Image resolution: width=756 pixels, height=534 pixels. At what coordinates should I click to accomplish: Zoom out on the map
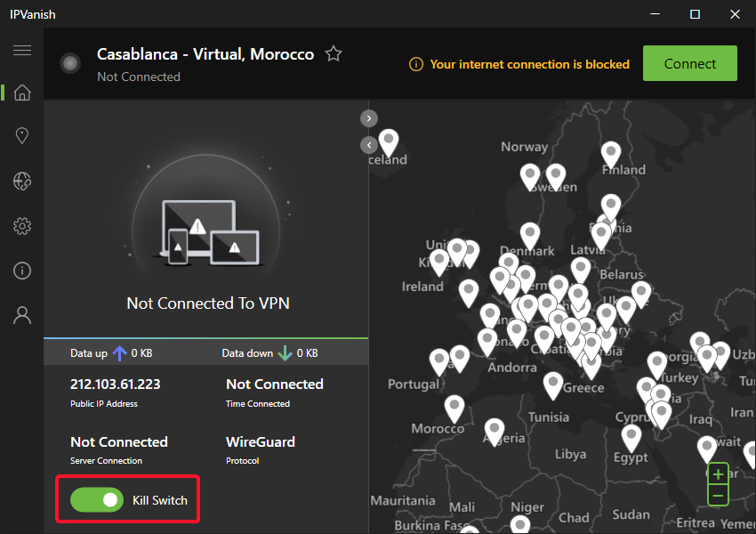(718, 496)
